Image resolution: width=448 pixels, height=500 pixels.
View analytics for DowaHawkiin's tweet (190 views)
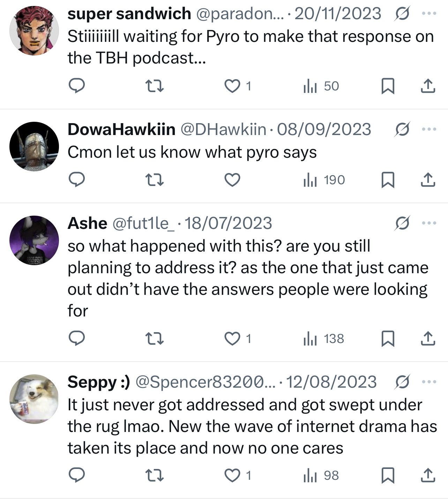click(x=324, y=180)
